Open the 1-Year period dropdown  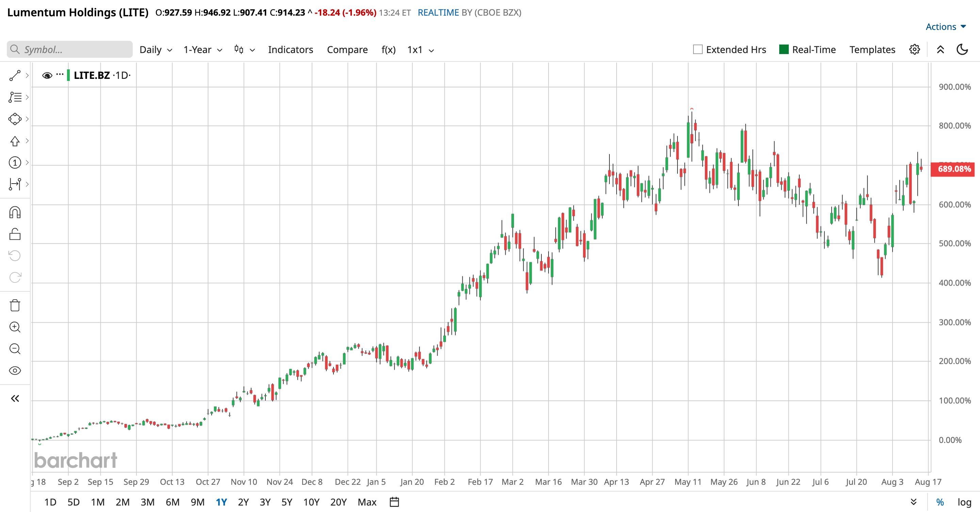pyautogui.click(x=203, y=50)
